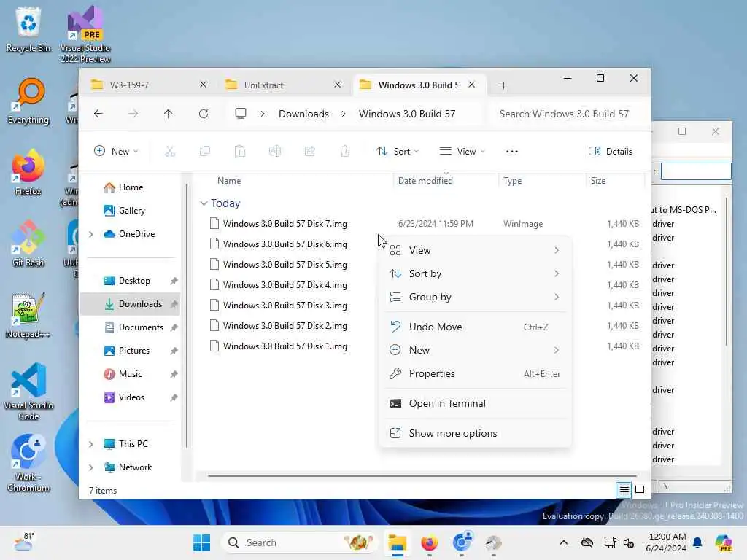Viewport: 747px width, 560px height.
Task: Open the Recycle Bin desktop icon
Action: [28, 29]
